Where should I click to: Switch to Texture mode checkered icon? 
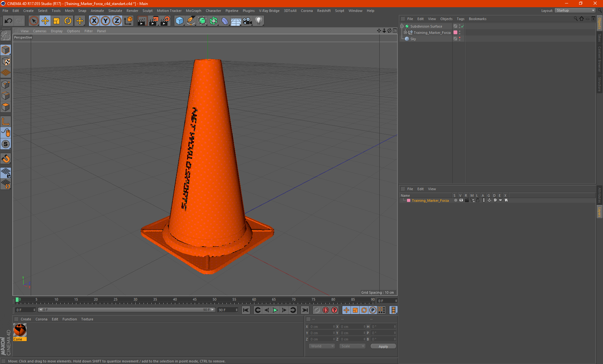coord(6,62)
